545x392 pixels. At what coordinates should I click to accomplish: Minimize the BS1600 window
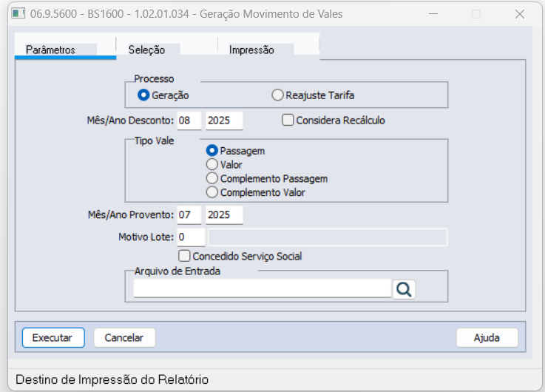[433, 14]
